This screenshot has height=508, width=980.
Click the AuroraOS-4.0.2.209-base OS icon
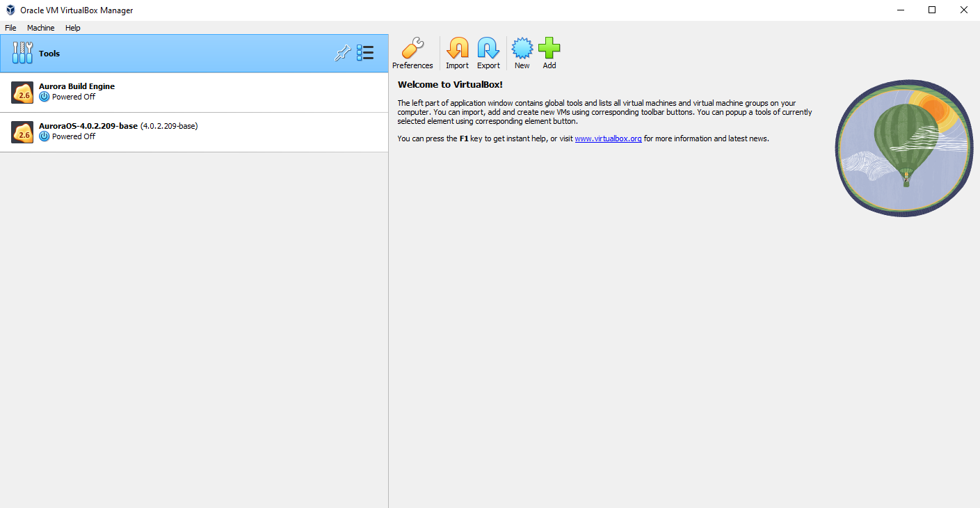click(22, 132)
